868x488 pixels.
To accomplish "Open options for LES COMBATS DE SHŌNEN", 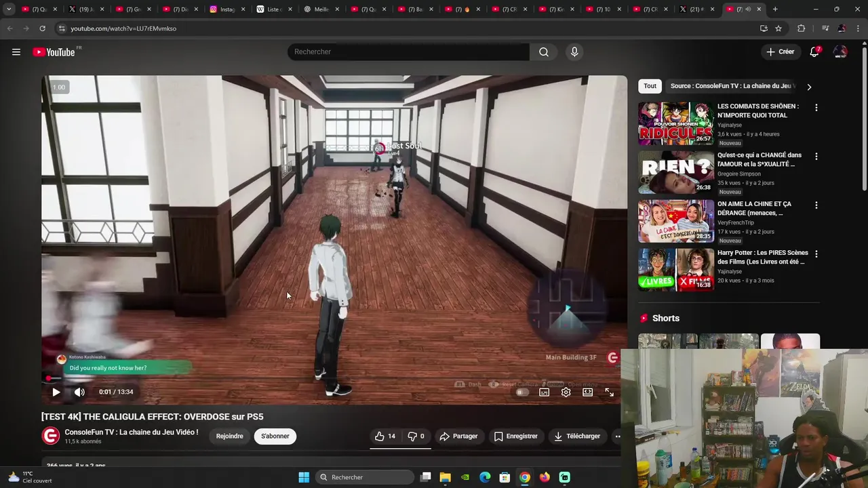I will tap(816, 108).
